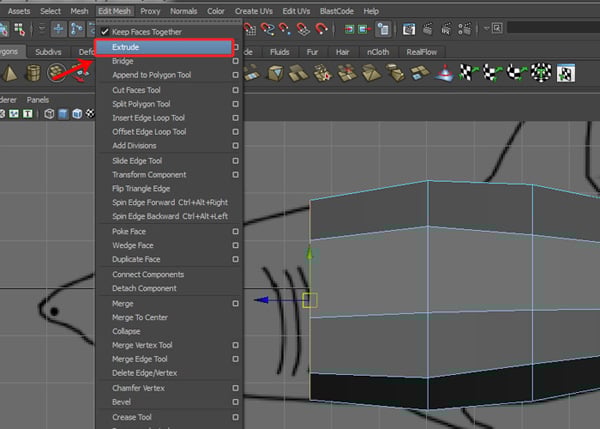Switch to the Fluids shelf tab
Screen dimensions: 600x429
[280, 51]
